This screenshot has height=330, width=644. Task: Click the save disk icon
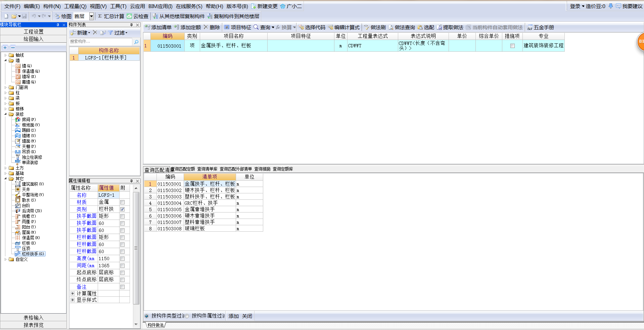coord(25,16)
